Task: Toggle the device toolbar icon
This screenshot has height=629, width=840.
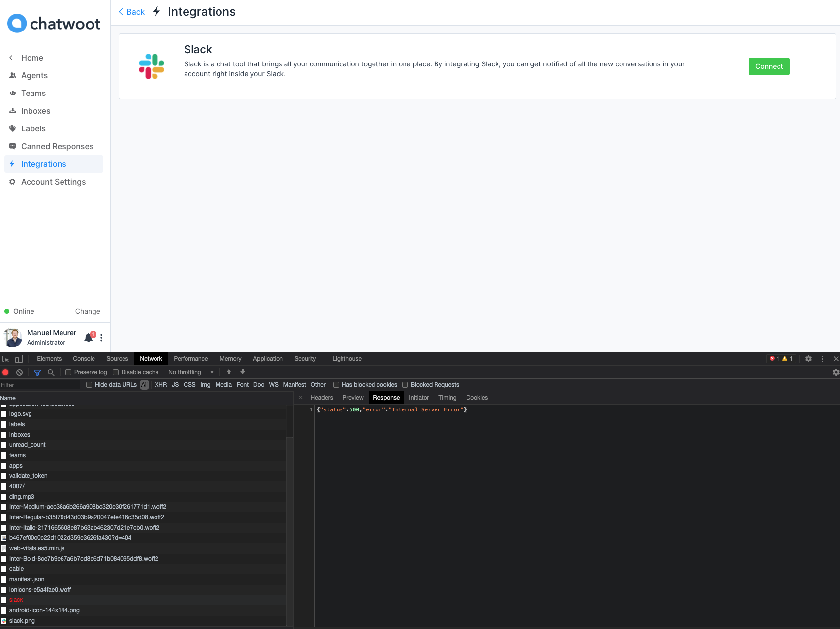Action: (19, 359)
